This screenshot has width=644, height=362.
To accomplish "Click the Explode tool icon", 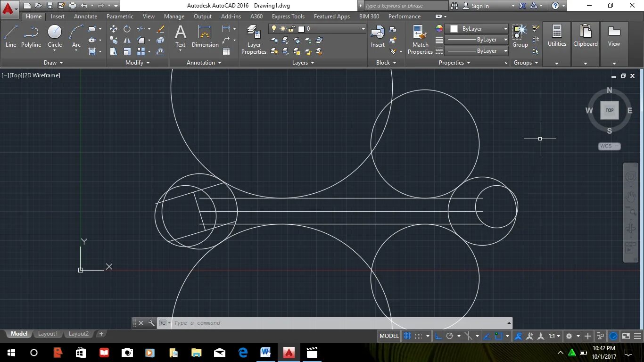I will (x=160, y=40).
